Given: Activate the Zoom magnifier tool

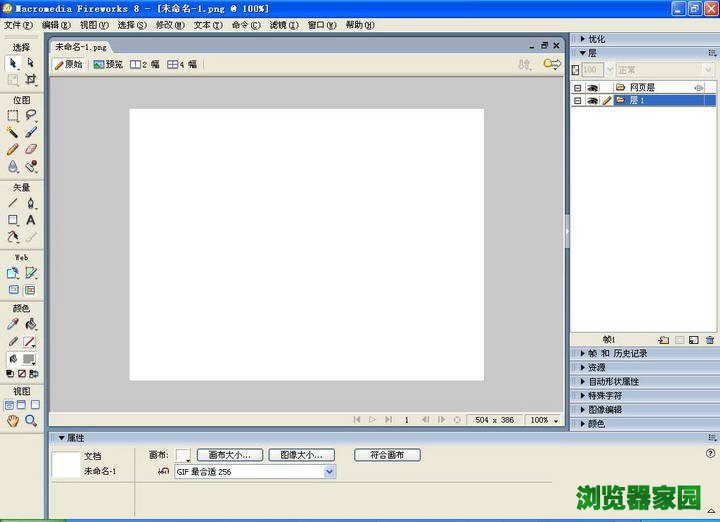Looking at the screenshot, I should [x=31, y=421].
